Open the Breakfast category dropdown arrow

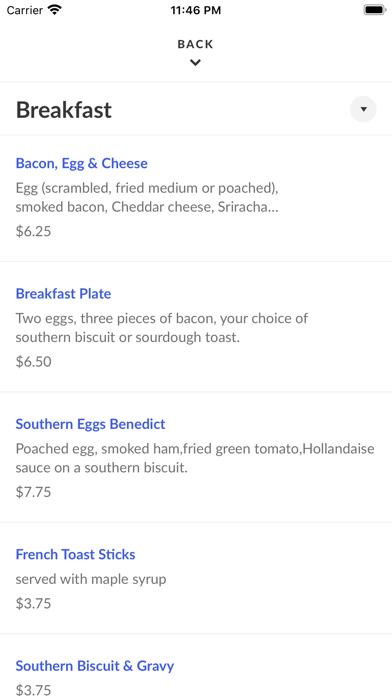coord(363,109)
